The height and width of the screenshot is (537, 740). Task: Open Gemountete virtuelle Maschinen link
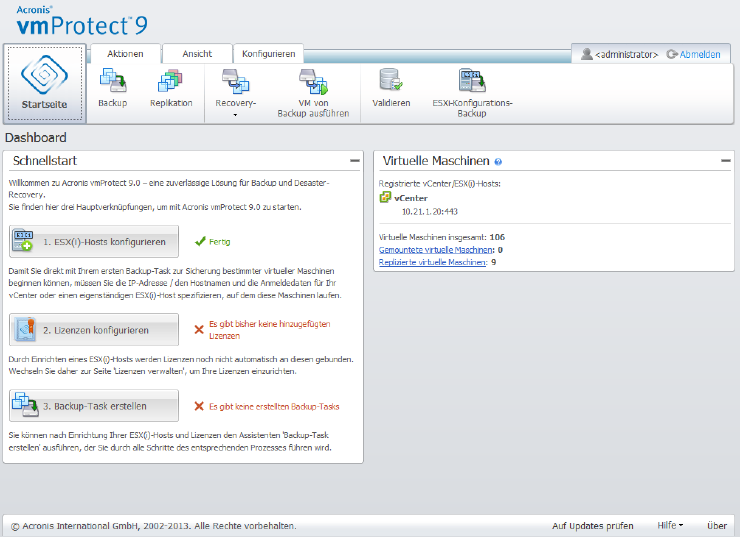coord(436,250)
